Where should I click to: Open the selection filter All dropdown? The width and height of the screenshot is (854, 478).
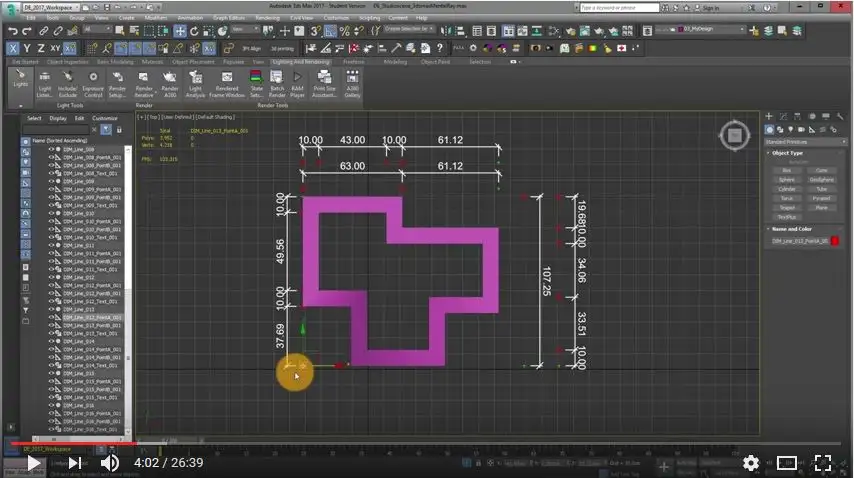point(97,29)
